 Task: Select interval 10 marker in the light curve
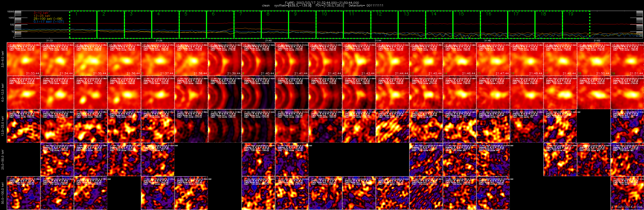(x=324, y=14)
